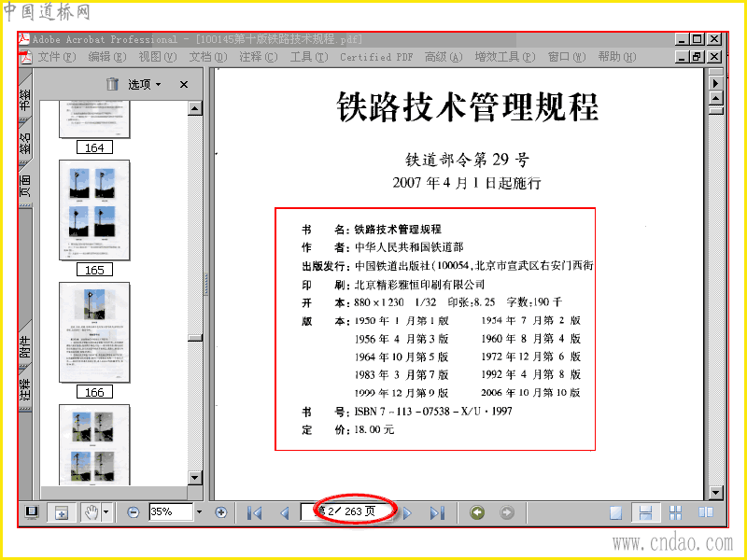Image resolution: width=747 pixels, height=560 pixels.
Task: Go to first page of document
Action: [254, 512]
